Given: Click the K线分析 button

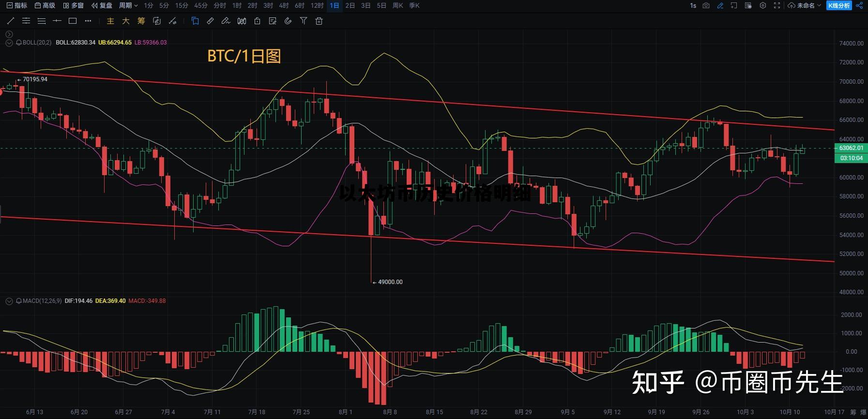Looking at the screenshot, I should 839,5.
